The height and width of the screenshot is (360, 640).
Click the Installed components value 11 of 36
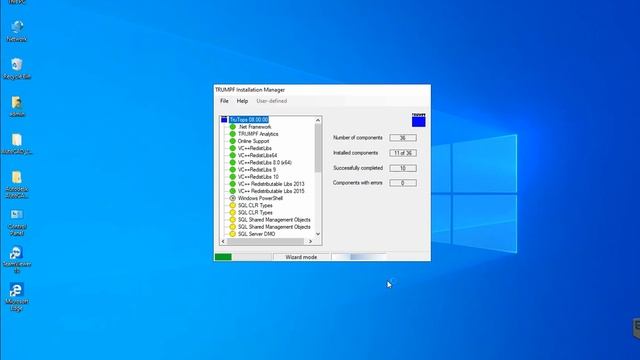pyautogui.click(x=403, y=153)
